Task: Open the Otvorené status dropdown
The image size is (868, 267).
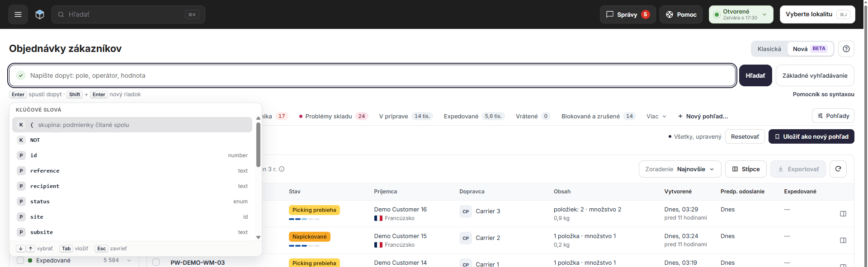Action: (x=741, y=14)
